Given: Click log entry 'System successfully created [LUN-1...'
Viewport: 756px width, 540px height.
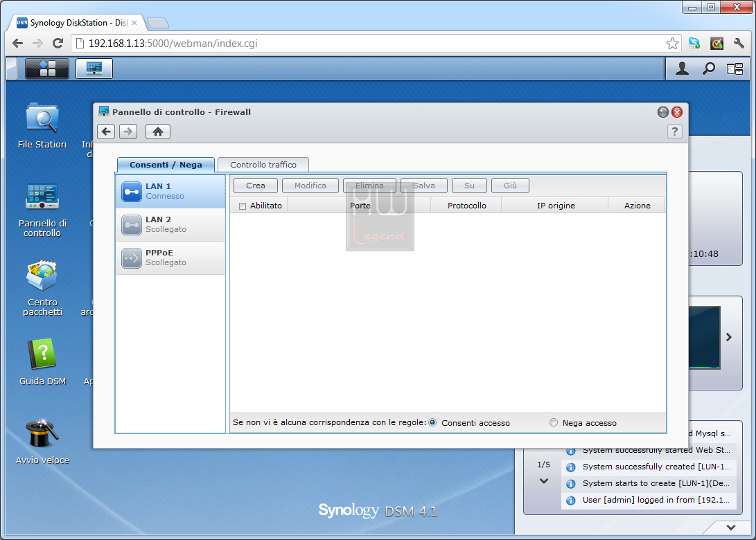Looking at the screenshot, I should tap(649, 467).
